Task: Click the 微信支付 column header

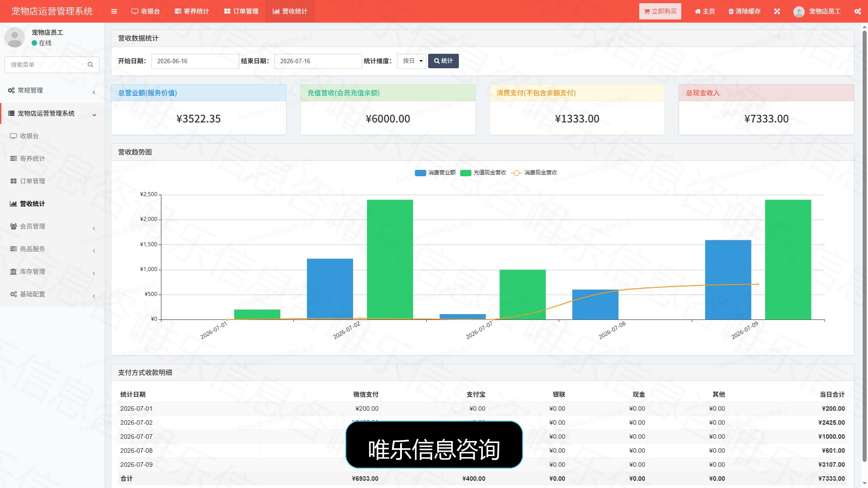Action: pyautogui.click(x=366, y=394)
